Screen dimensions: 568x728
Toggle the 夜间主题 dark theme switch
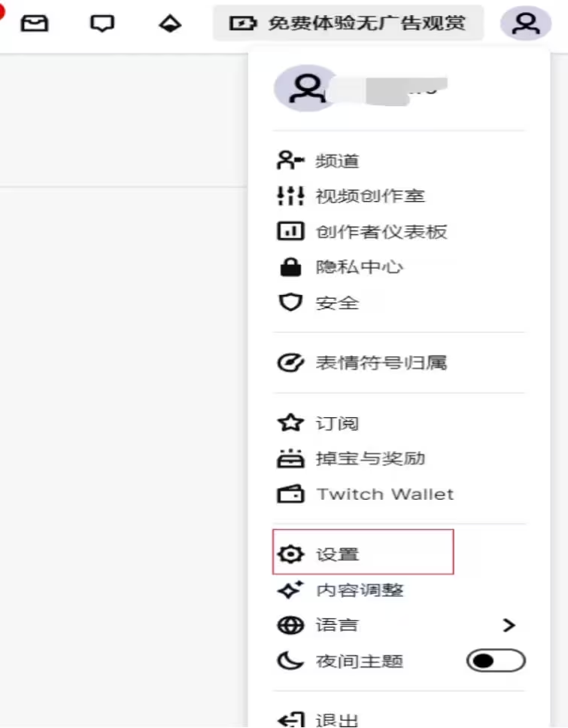496,661
